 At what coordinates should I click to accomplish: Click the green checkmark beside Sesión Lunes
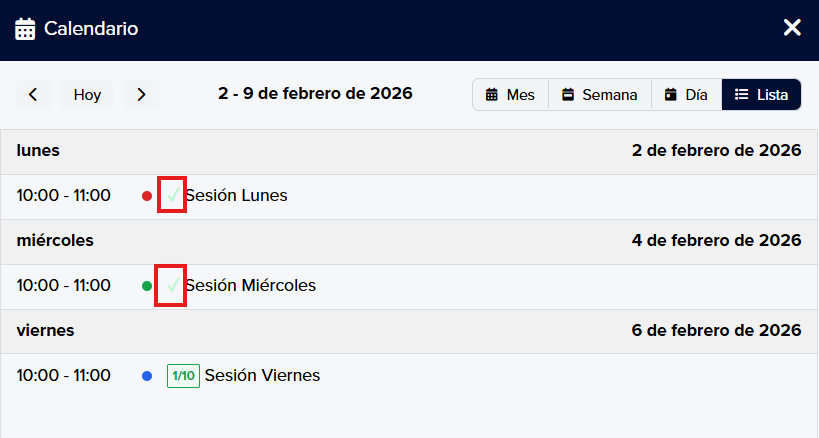173,195
